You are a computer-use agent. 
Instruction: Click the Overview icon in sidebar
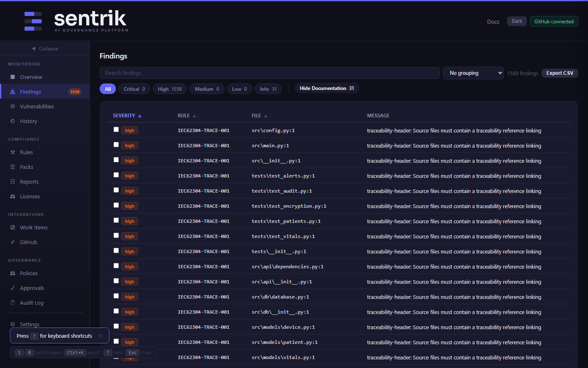13,77
